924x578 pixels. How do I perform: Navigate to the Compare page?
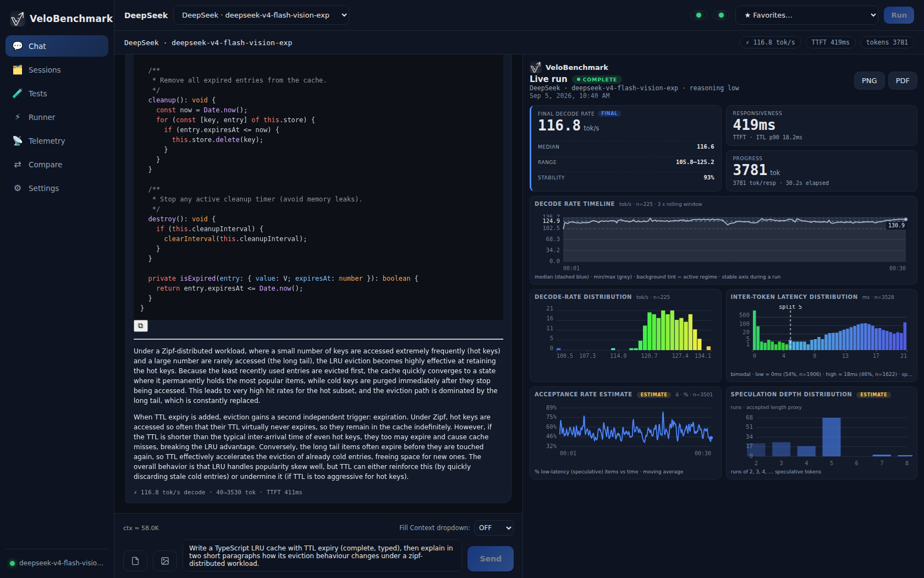(x=57, y=165)
